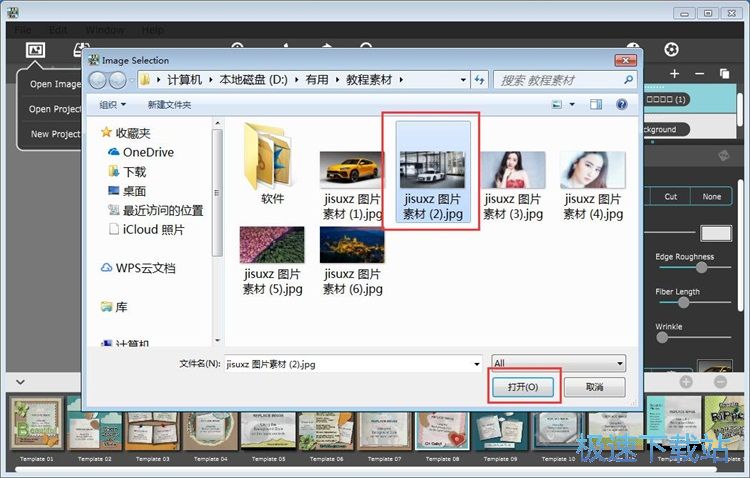The width and height of the screenshot is (750, 478).
Task: Click the white color swatch in right panel
Action: [716, 233]
